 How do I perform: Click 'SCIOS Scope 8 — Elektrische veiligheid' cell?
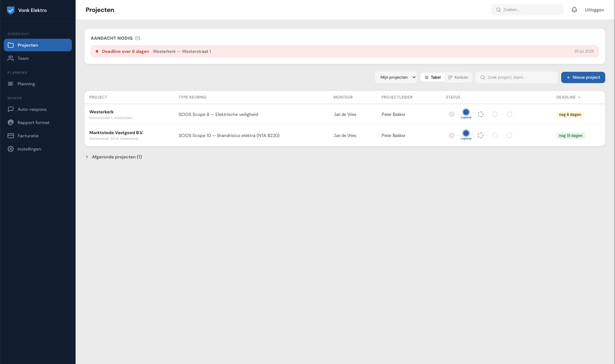[x=218, y=115]
